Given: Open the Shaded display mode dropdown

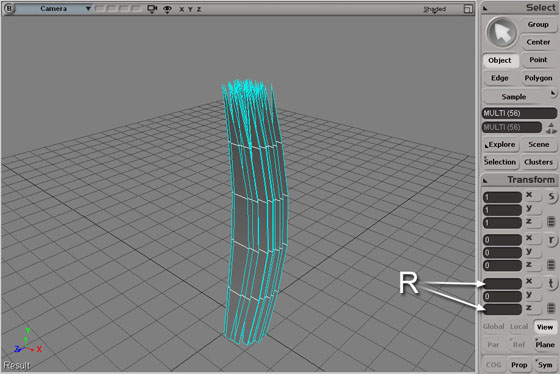Looking at the screenshot, I should 435,9.
